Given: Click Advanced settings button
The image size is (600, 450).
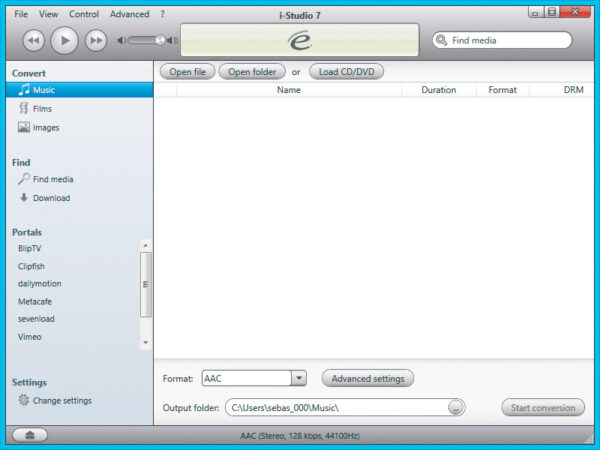Looking at the screenshot, I should point(367,378).
